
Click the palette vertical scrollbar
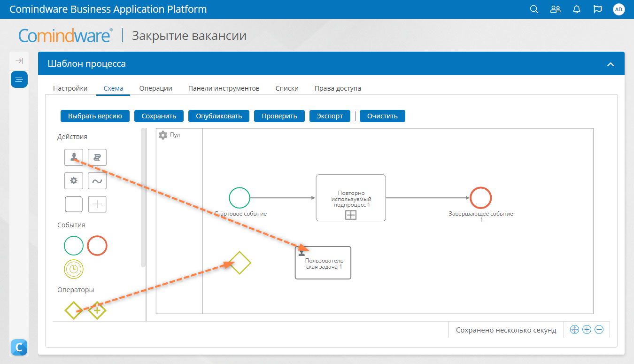pyautogui.click(x=143, y=197)
